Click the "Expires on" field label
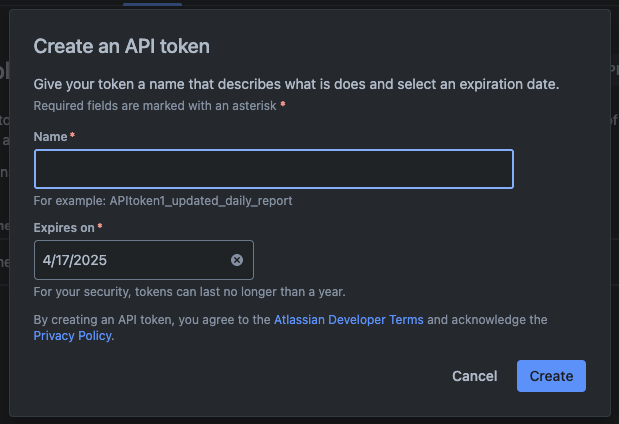The image size is (619, 424). click(64, 228)
